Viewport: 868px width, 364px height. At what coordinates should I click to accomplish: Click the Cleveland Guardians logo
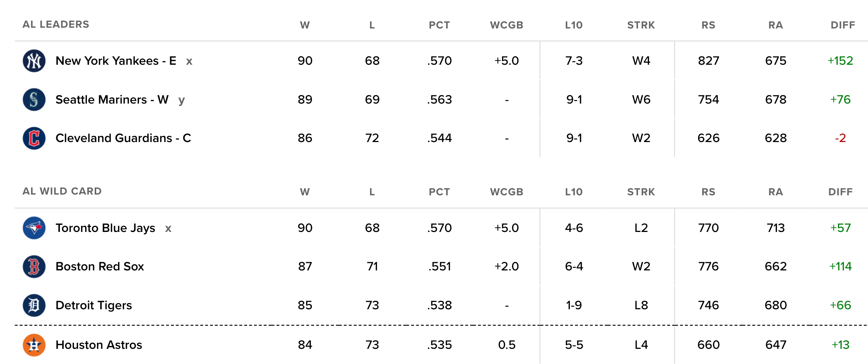coord(34,138)
